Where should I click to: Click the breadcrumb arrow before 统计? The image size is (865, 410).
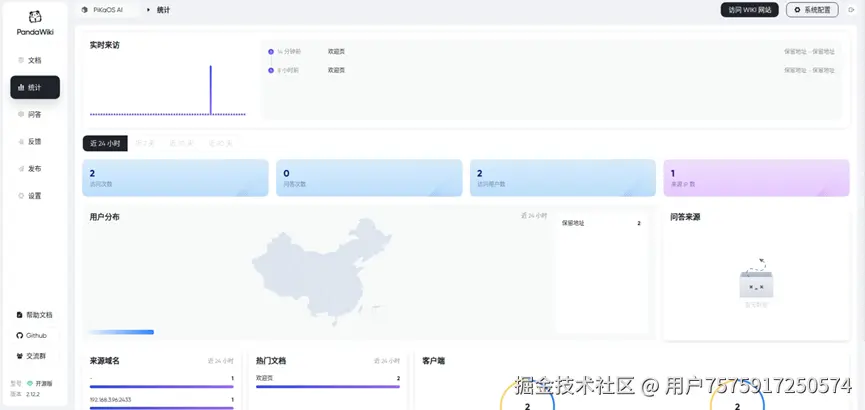click(148, 10)
